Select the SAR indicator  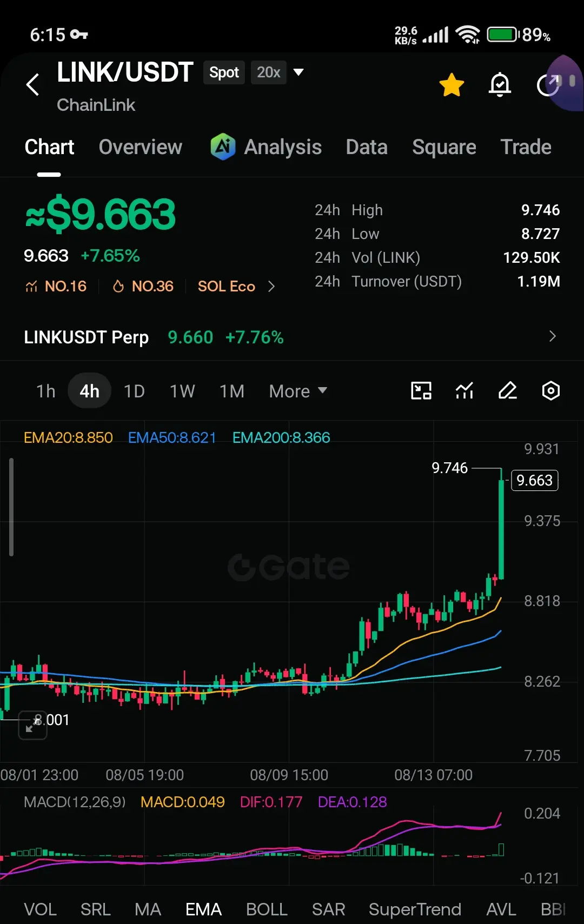328,909
